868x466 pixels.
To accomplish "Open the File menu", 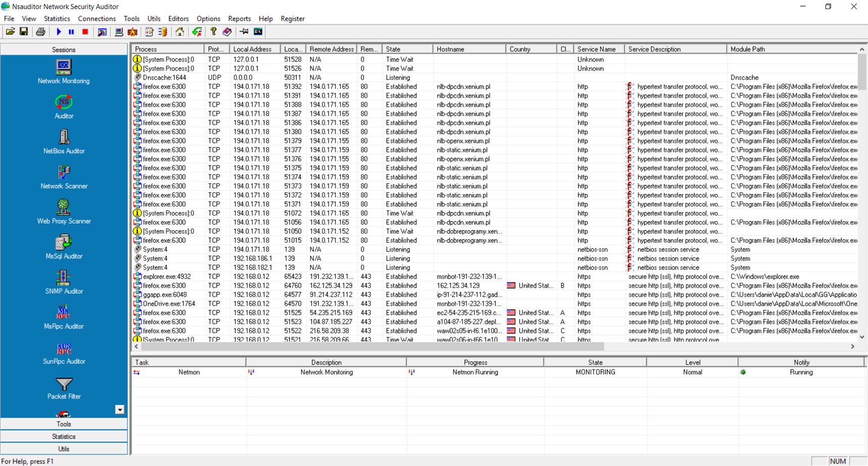I will pos(9,19).
